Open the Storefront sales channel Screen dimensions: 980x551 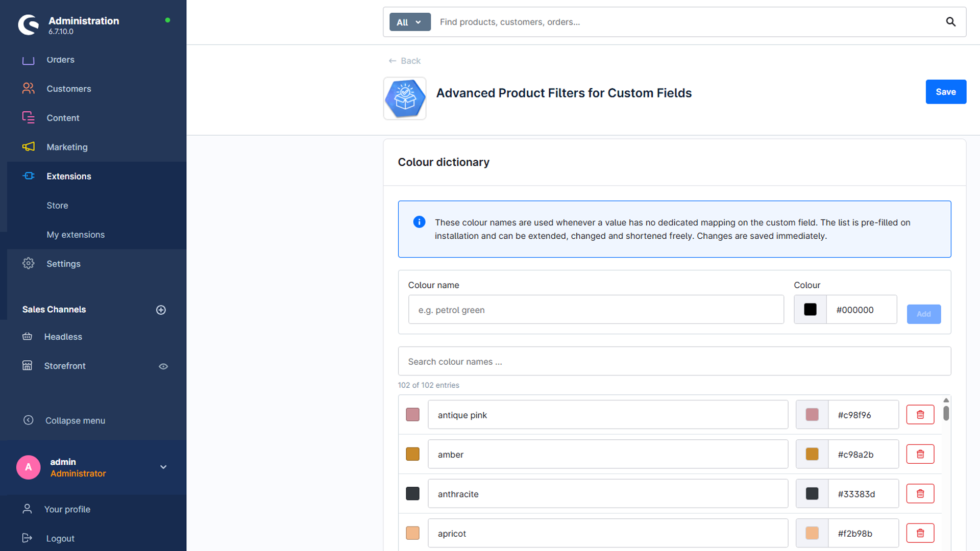tap(65, 365)
